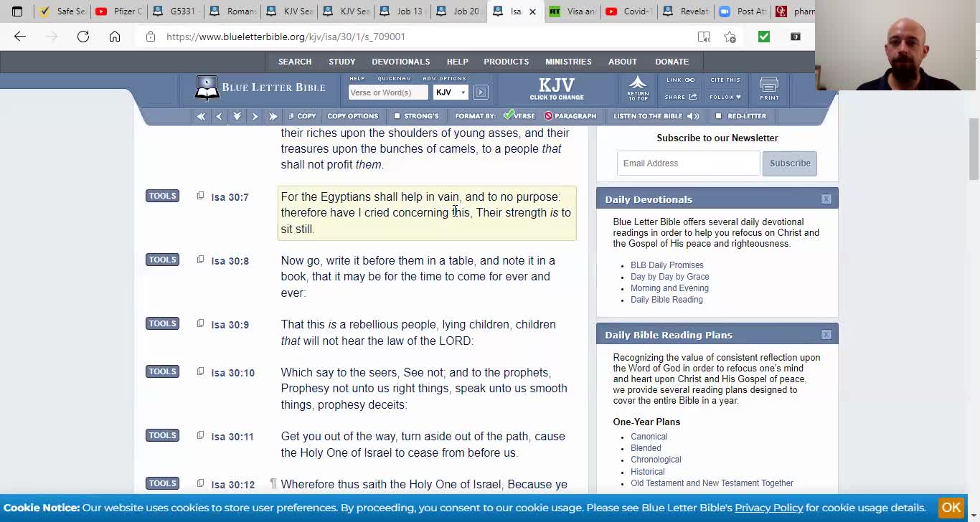Image resolution: width=980 pixels, height=522 pixels.
Task: Open TOOLS for Isa 30:8
Action: click(x=162, y=260)
